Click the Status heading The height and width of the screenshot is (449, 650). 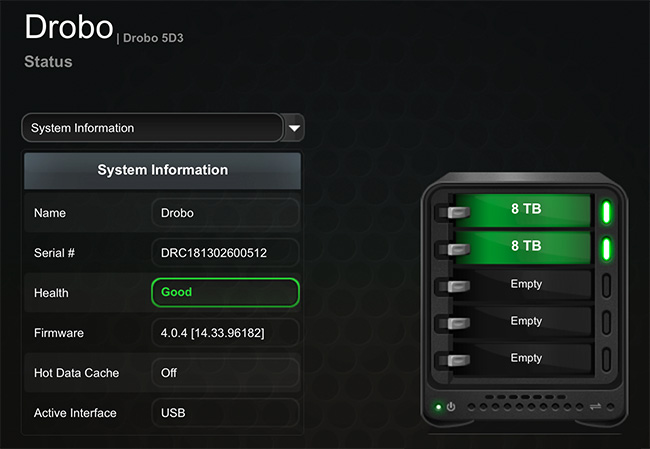click(x=48, y=62)
